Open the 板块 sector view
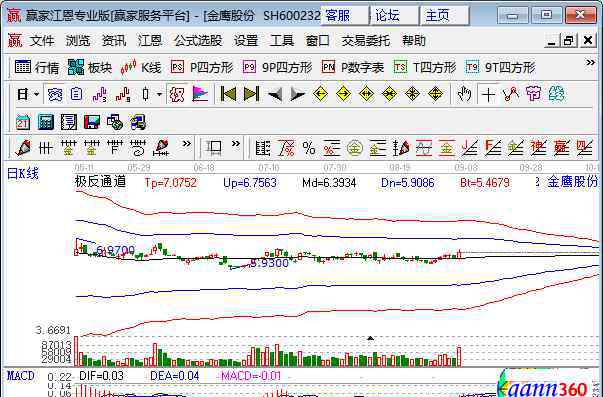 pyautogui.click(x=90, y=68)
